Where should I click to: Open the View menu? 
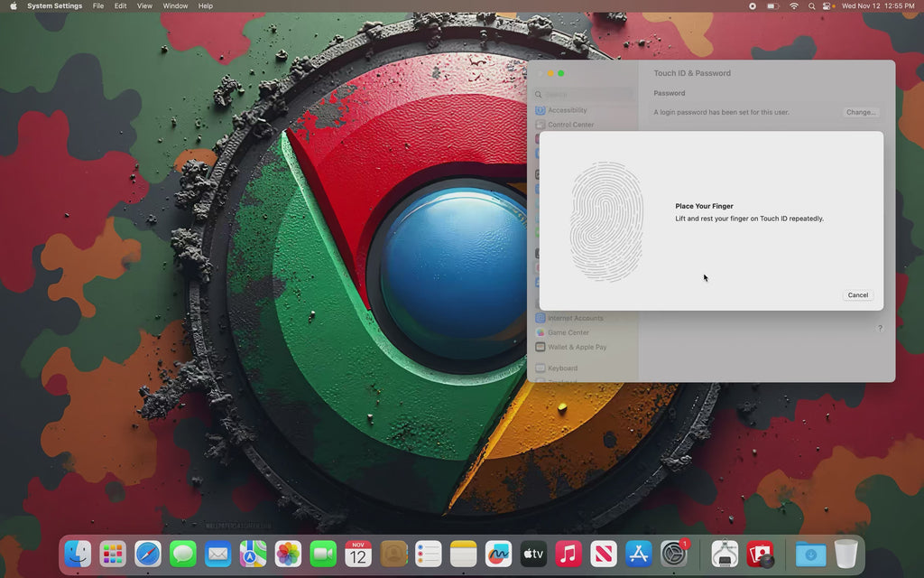coord(144,5)
